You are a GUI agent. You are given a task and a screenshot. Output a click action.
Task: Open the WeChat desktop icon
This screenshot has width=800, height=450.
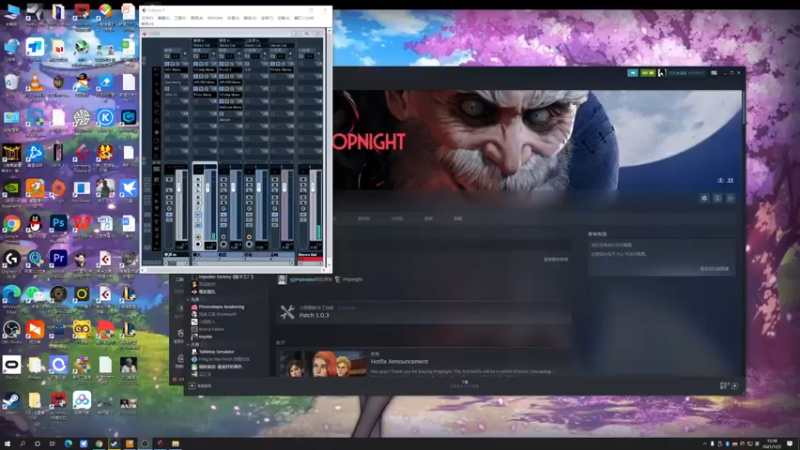point(35,294)
